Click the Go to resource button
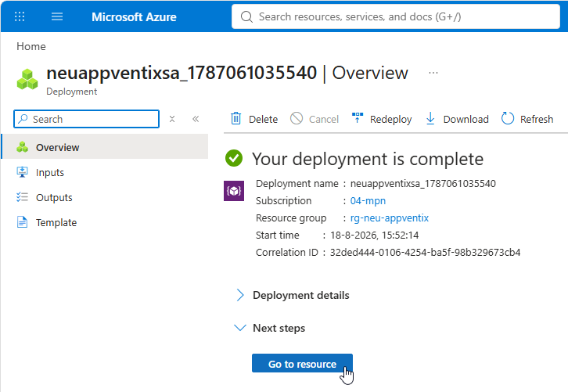Image resolution: width=568 pixels, height=392 pixels. click(x=302, y=363)
